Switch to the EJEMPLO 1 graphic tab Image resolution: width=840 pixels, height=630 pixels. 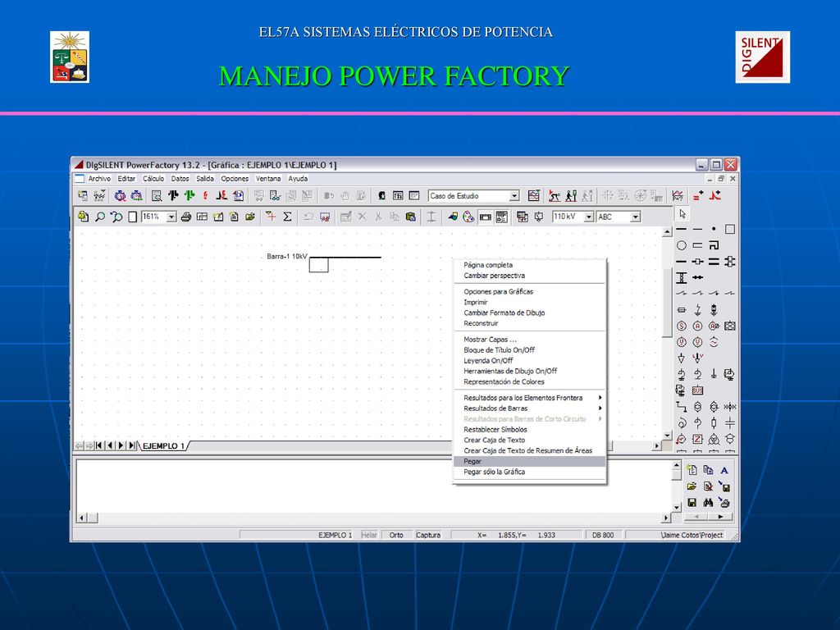point(164,445)
